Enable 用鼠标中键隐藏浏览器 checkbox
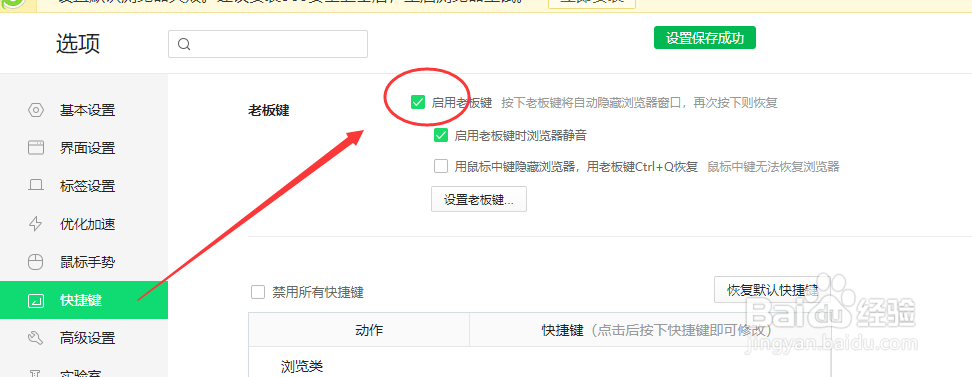972x377 pixels. tap(441, 166)
